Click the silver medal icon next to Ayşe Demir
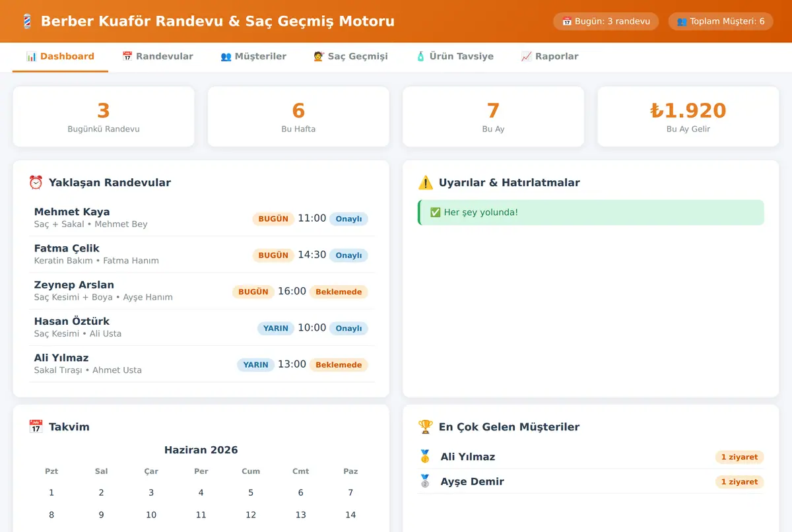The height and width of the screenshot is (532, 792). [x=425, y=482]
